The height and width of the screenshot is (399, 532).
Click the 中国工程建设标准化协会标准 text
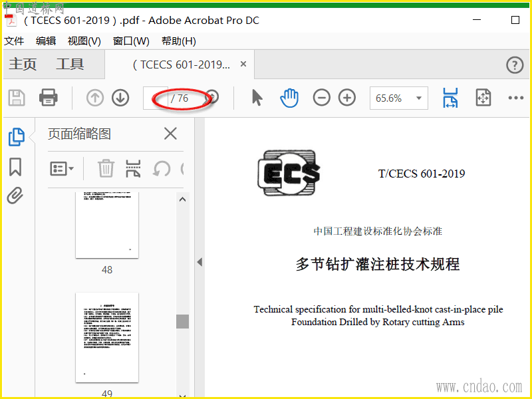click(x=378, y=231)
